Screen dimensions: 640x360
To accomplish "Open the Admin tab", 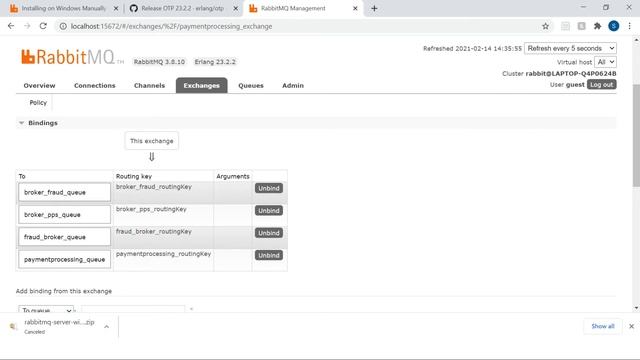I will click(x=293, y=85).
